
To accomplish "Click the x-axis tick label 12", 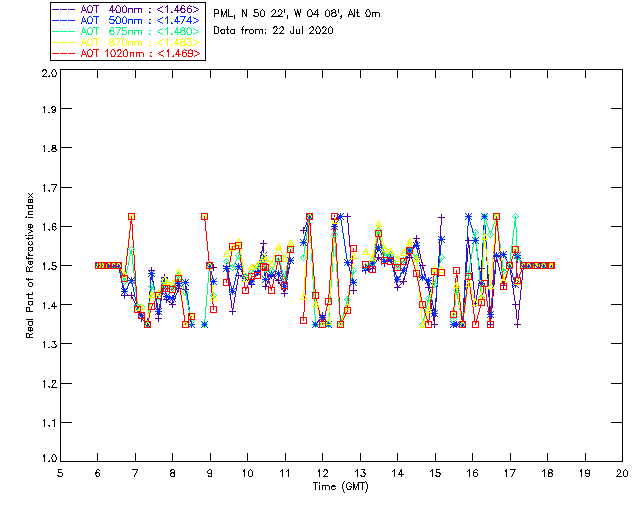I will (322, 473).
